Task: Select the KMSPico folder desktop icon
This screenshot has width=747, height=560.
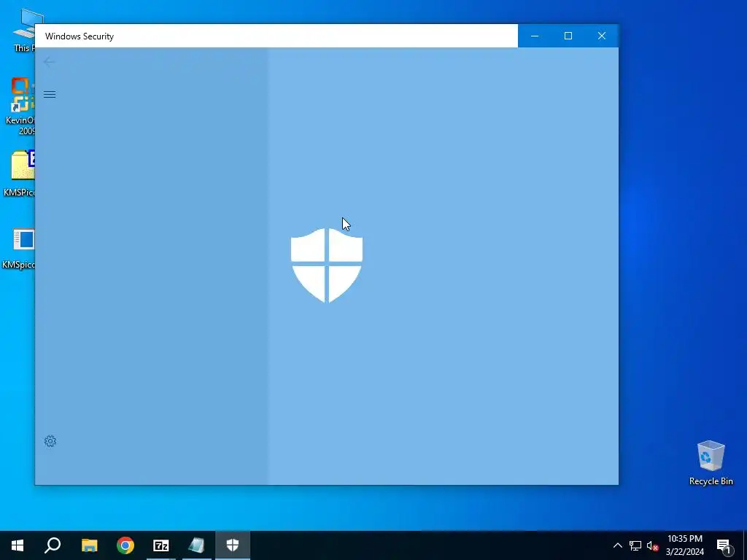Action: pyautogui.click(x=19, y=174)
